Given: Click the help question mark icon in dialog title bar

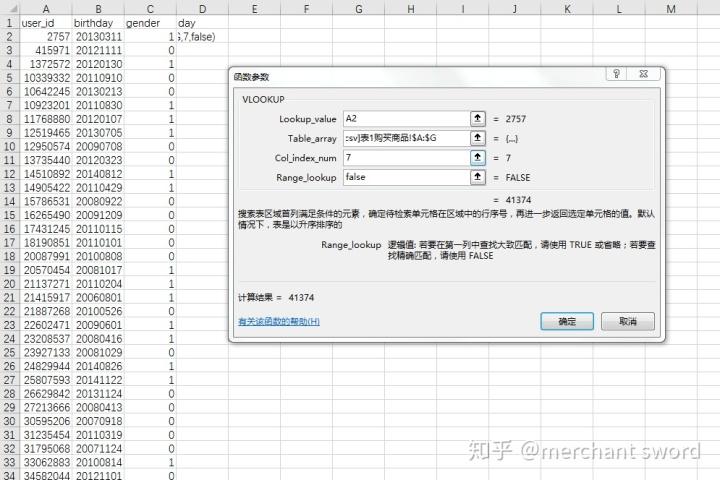Looking at the screenshot, I should pyautogui.click(x=617, y=73).
